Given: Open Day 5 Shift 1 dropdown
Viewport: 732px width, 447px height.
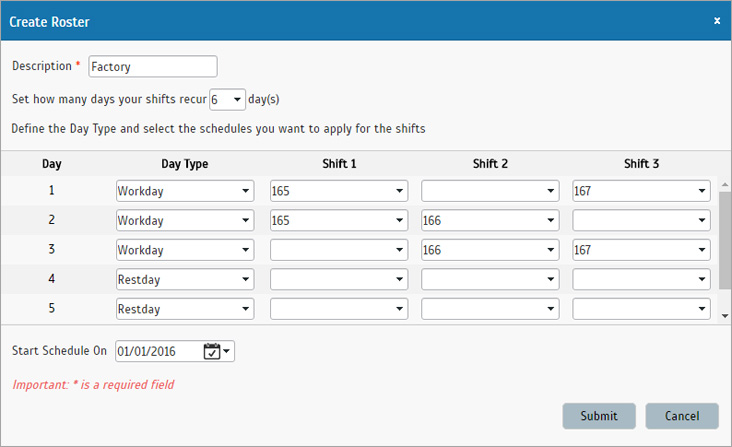Looking at the screenshot, I should click(338, 309).
